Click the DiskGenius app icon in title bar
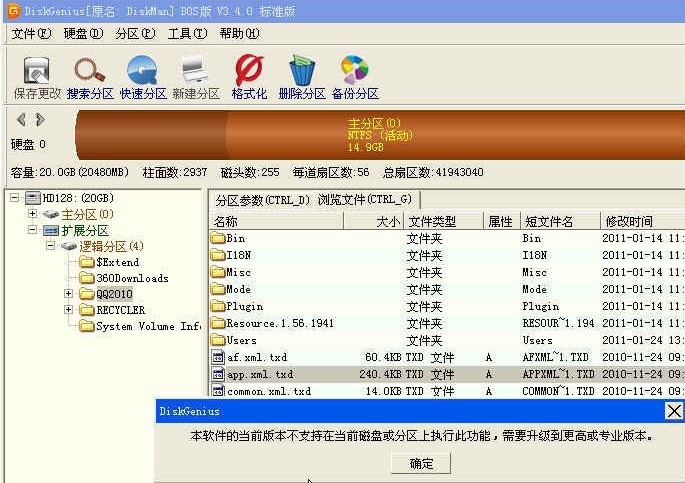This screenshot has width=685, height=483. 13,10
